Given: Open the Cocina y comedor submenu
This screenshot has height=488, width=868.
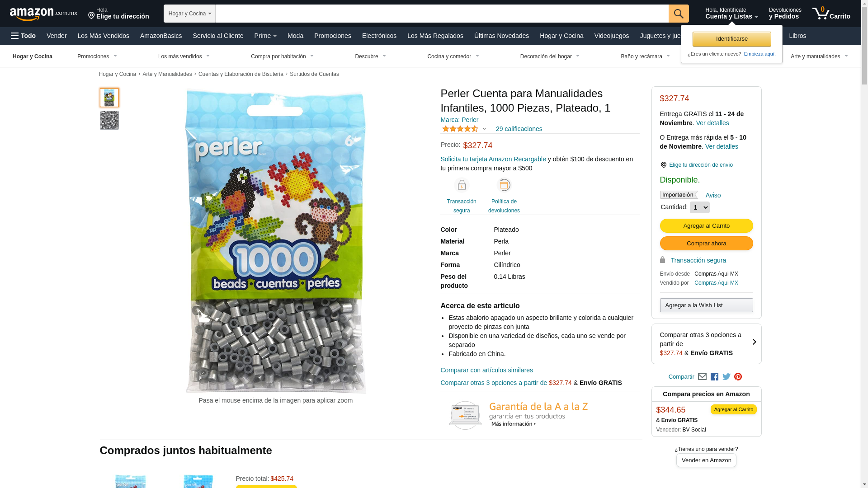Looking at the screenshot, I should 453,56.
